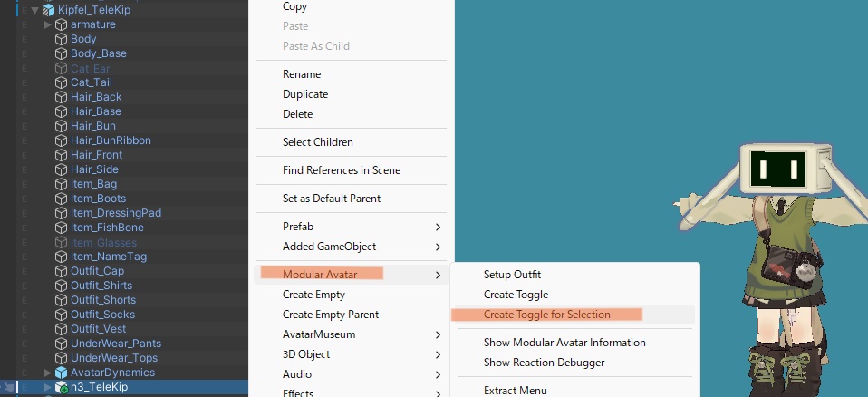Click the cube icon beside Item_NameTag
Viewport: 868px width, 397px height.
click(x=62, y=257)
